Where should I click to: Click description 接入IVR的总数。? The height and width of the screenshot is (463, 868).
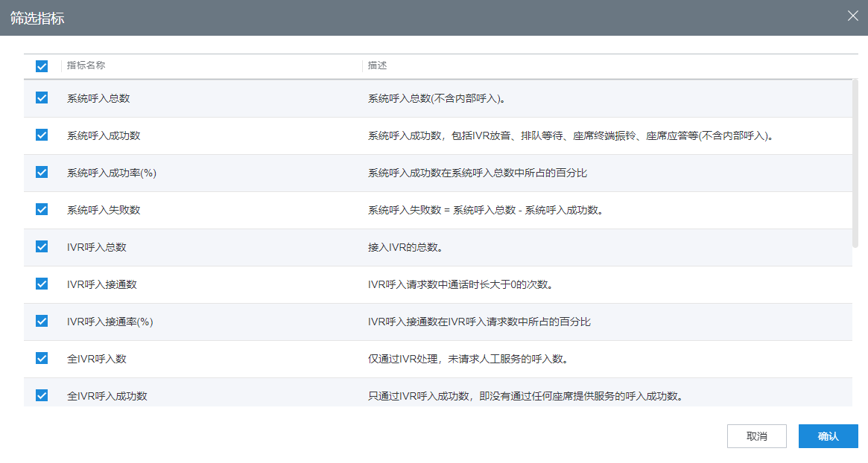[x=405, y=247]
